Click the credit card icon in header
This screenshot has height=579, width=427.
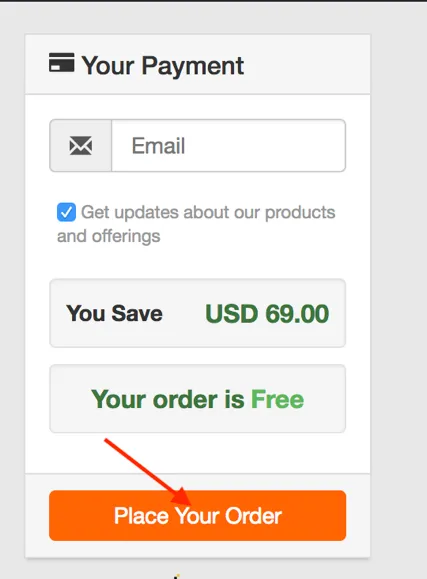coord(62,62)
